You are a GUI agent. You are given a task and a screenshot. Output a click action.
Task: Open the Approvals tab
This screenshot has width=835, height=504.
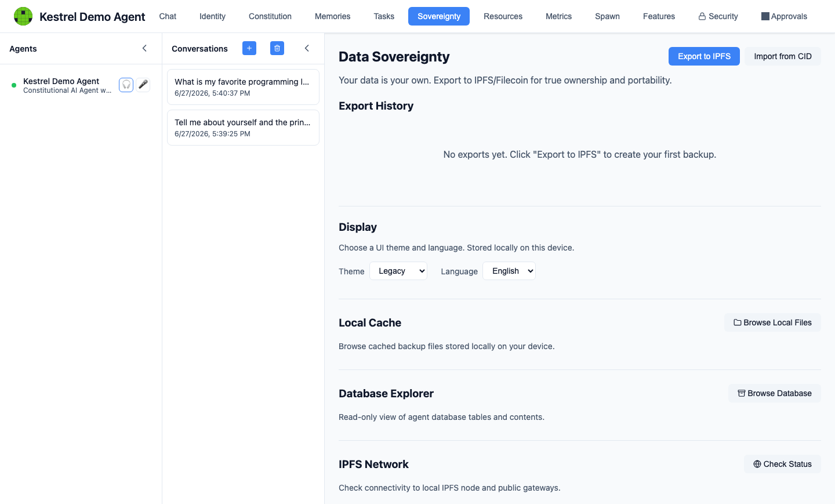click(784, 16)
